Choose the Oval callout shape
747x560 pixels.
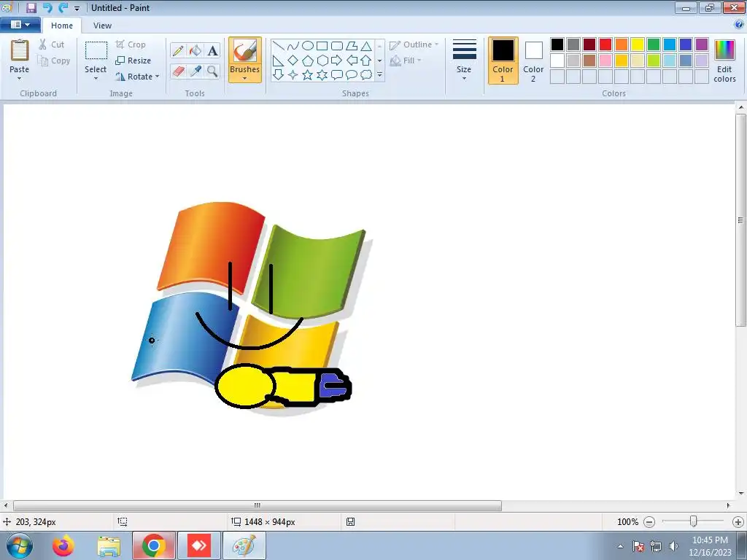[352, 75]
